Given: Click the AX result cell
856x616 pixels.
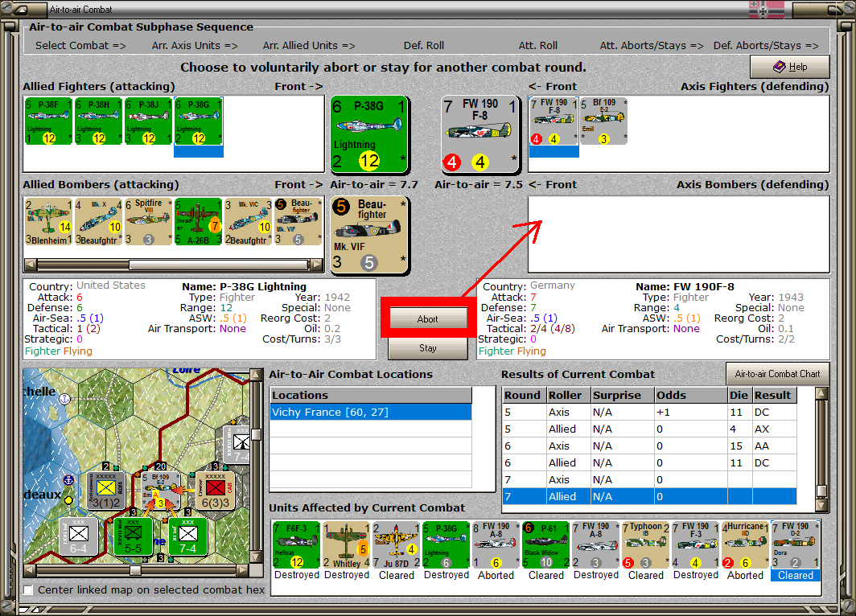Looking at the screenshot, I should point(774,429).
